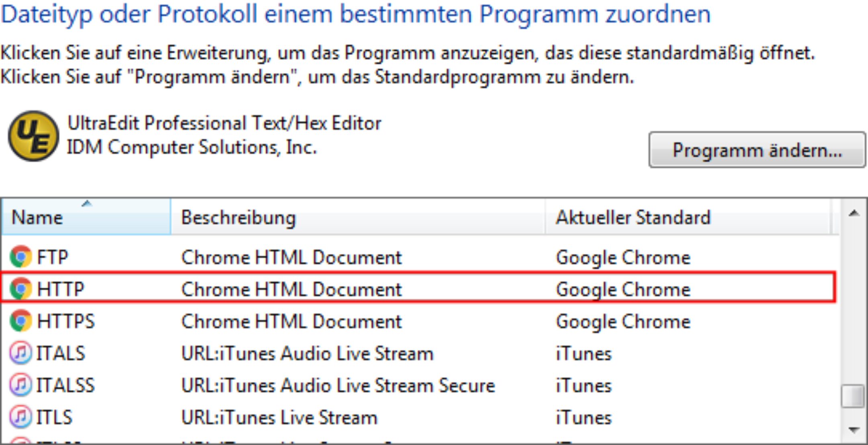The image size is (868, 445).
Task: Click the UltraEdit UE logo icon
Action: pyautogui.click(x=33, y=136)
